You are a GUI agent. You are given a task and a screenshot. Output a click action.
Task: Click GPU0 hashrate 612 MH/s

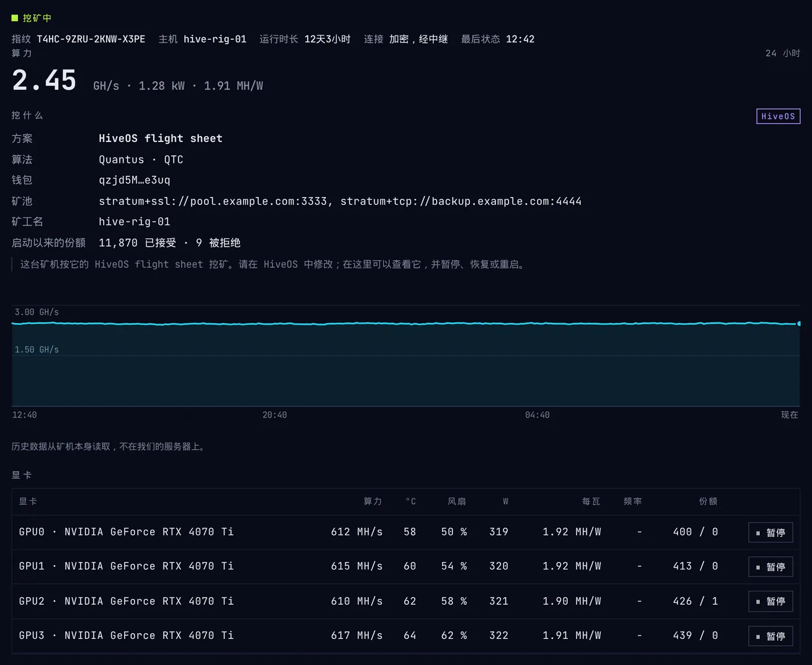(357, 532)
